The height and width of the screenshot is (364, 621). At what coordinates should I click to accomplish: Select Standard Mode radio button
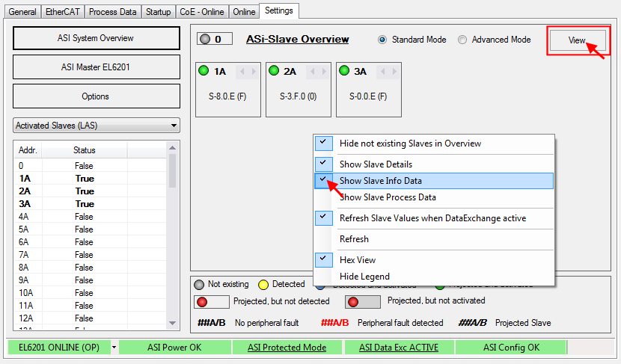click(x=382, y=40)
